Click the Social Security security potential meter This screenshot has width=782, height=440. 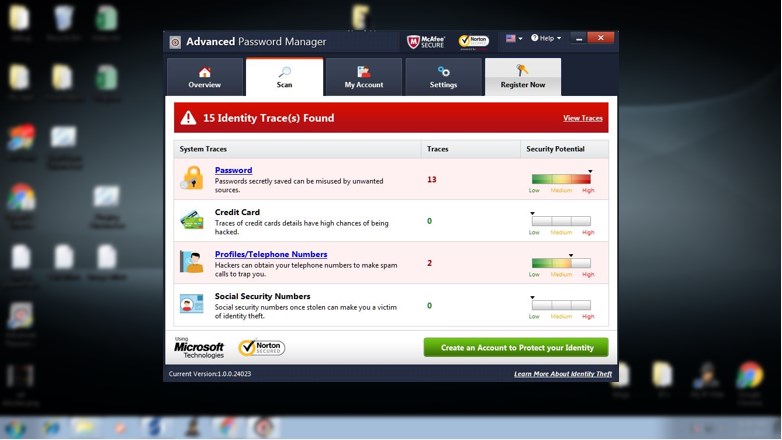coord(561,305)
